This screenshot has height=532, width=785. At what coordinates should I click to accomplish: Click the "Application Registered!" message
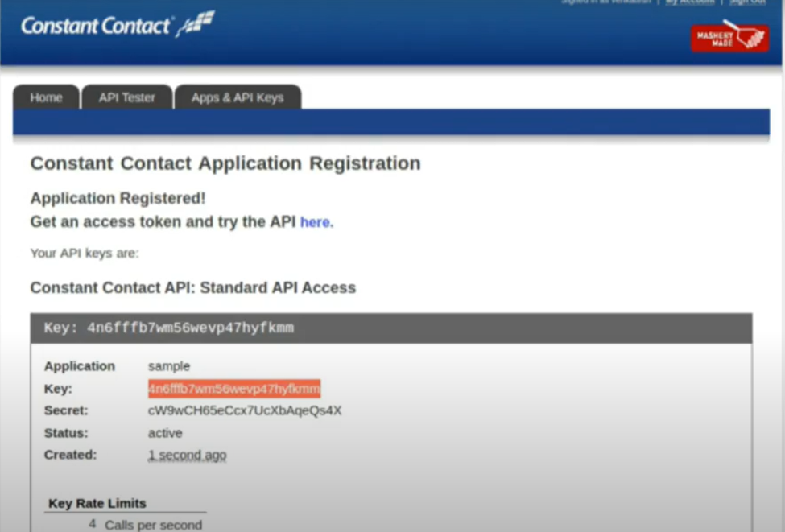tap(118, 198)
